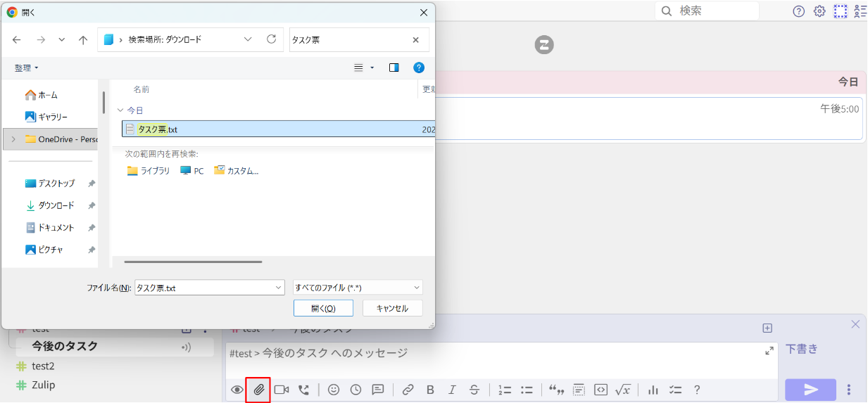
Task: Open the drafts 下書き link
Action: (802, 349)
